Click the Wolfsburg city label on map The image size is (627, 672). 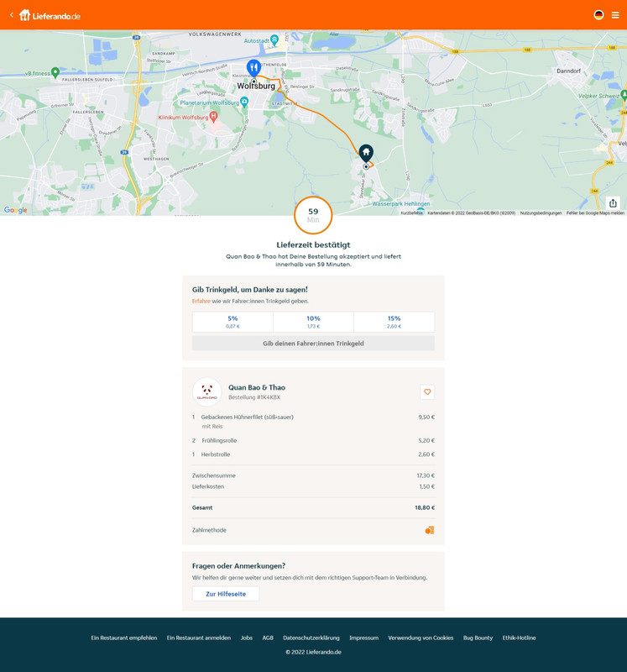coord(256,86)
